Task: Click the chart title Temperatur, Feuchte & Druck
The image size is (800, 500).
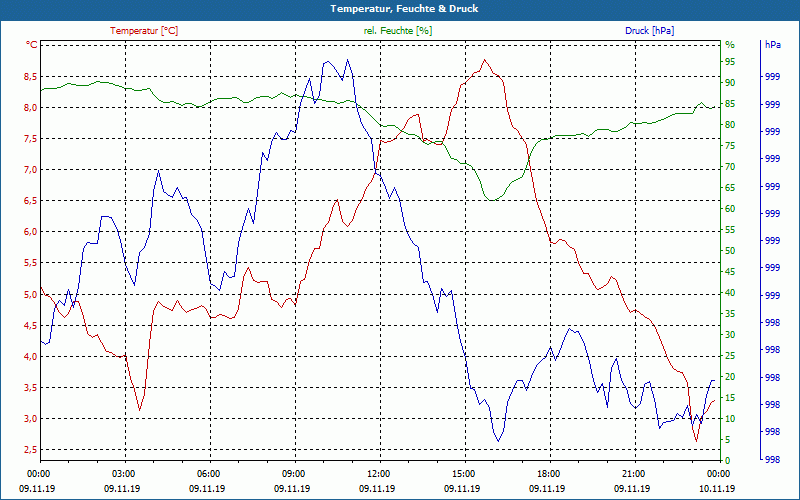Action: click(404, 9)
